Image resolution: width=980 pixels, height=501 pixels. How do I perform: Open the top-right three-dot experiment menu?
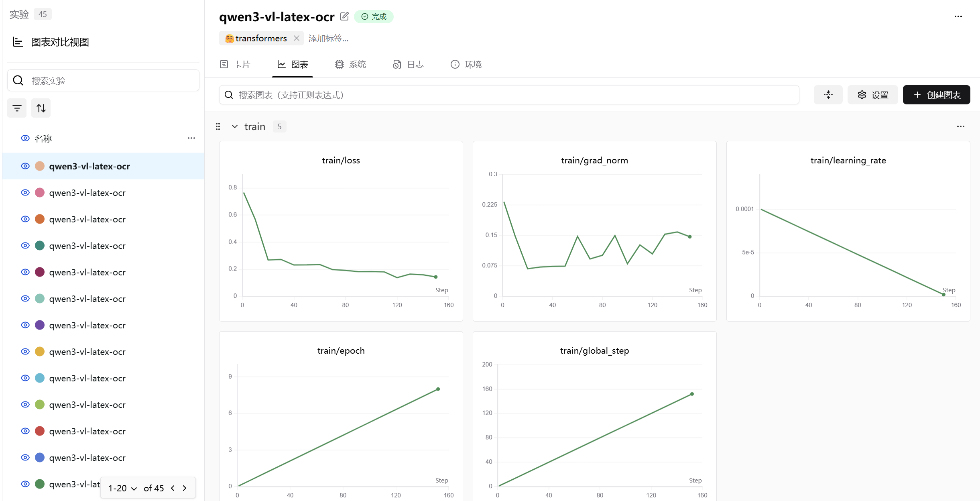(958, 16)
